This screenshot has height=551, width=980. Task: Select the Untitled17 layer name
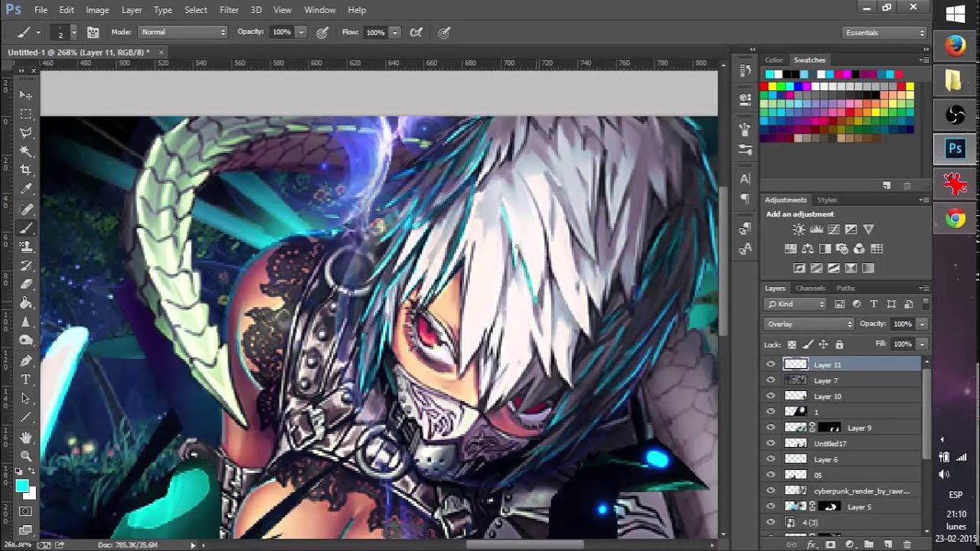(830, 444)
